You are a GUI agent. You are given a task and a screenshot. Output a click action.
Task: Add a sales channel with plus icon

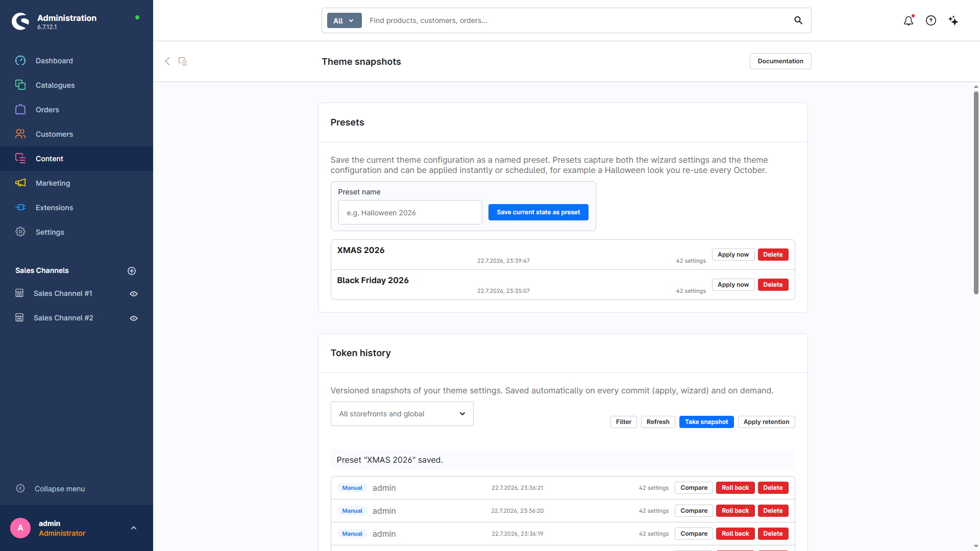tap(132, 271)
